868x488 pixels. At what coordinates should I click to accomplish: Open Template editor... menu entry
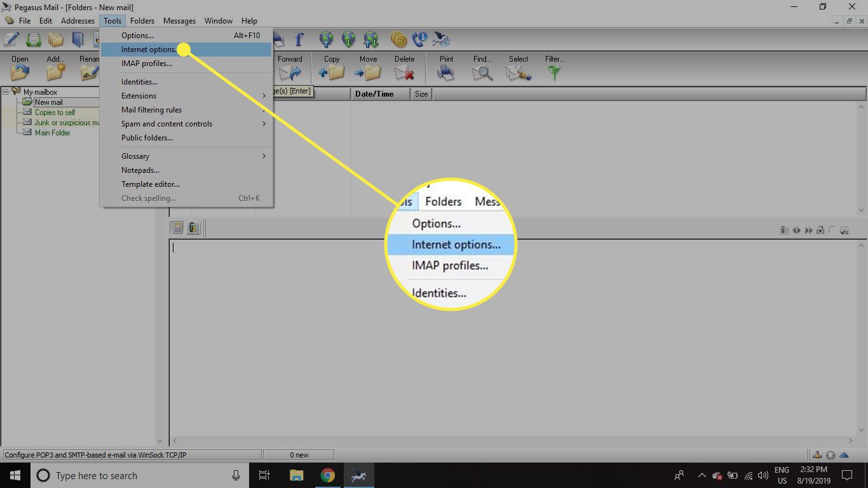pos(187,184)
